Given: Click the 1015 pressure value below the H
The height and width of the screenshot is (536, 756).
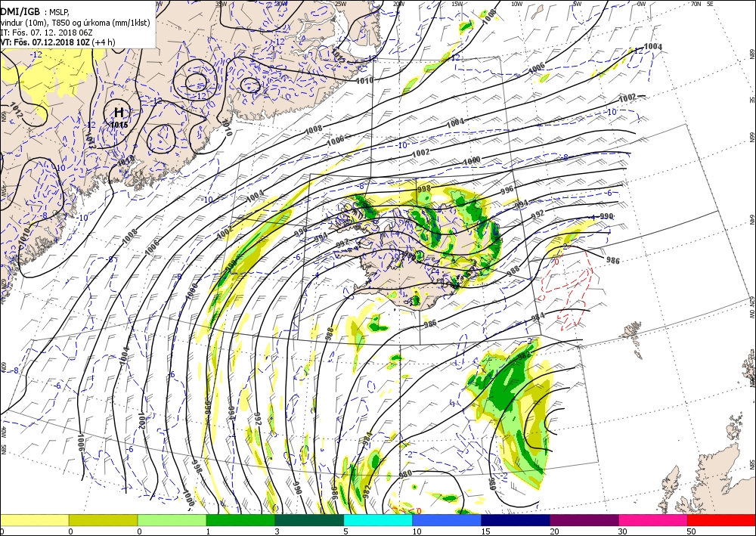Looking at the screenshot, I should pyautogui.click(x=119, y=125).
